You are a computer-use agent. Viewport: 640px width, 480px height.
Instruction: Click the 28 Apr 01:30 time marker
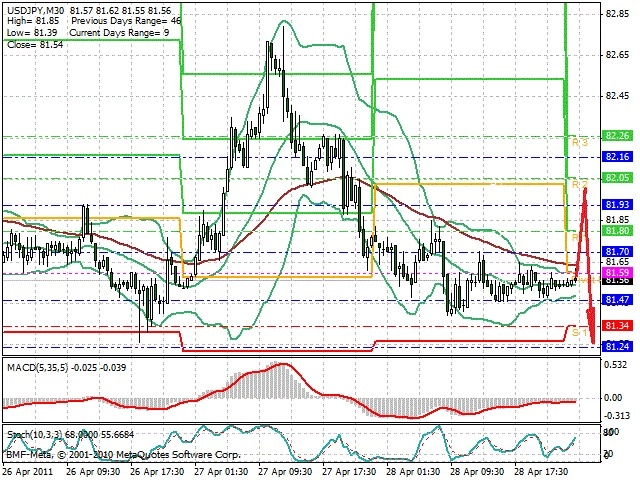pos(413,472)
